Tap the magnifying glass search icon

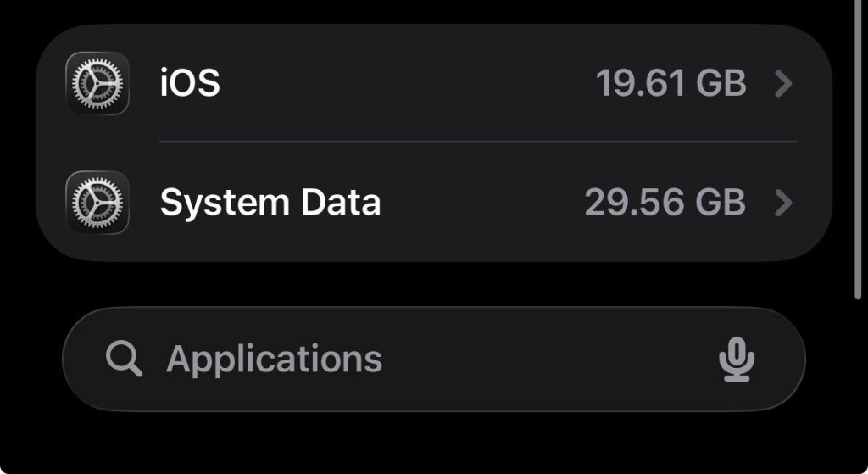point(124,359)
